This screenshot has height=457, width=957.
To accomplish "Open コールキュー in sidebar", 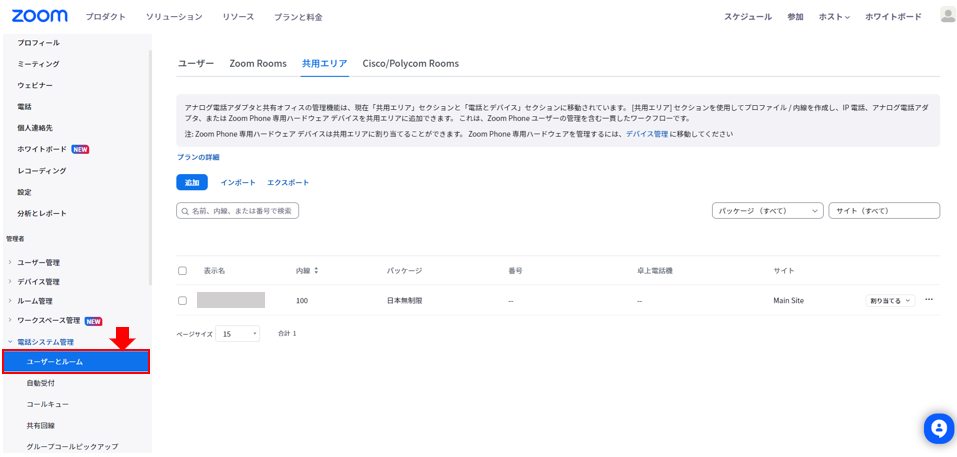I will (48, 404).
